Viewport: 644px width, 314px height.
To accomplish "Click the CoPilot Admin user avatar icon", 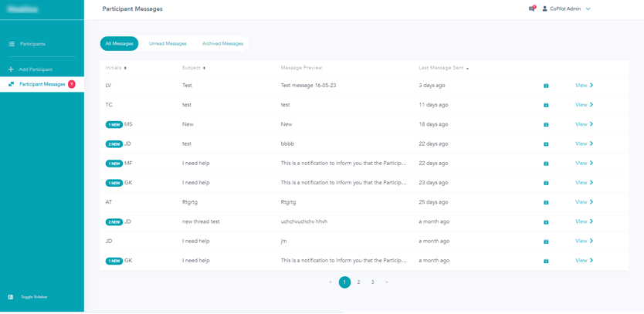I will coord(544,8).
